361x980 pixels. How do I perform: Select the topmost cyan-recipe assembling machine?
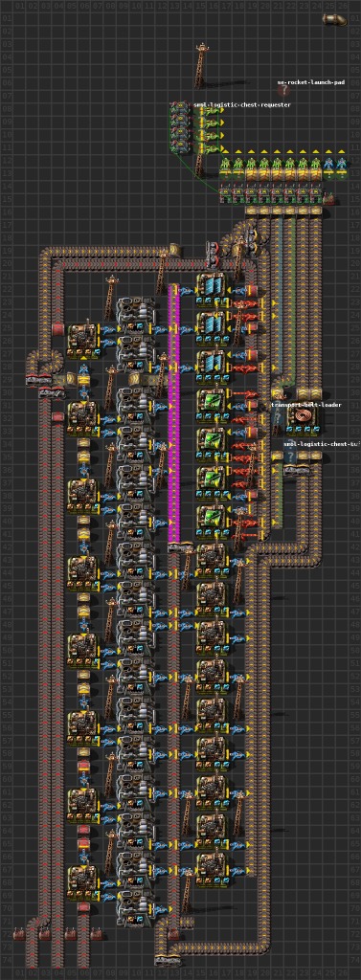[212, 289]
